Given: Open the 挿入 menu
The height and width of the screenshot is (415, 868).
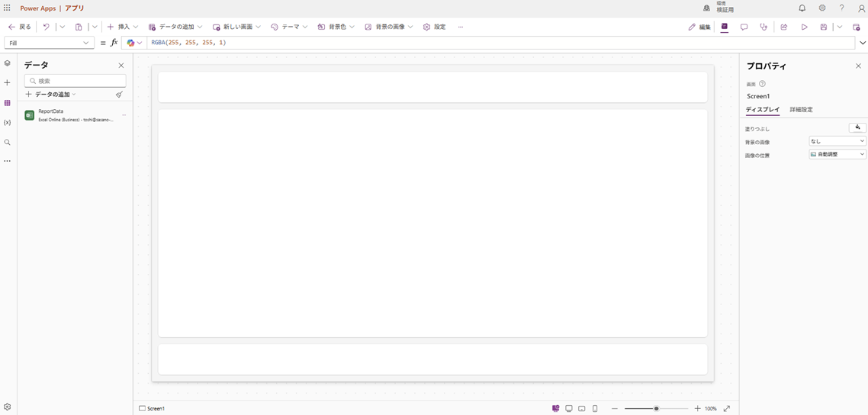Looking at the screenshot, I should pos(123,27).
